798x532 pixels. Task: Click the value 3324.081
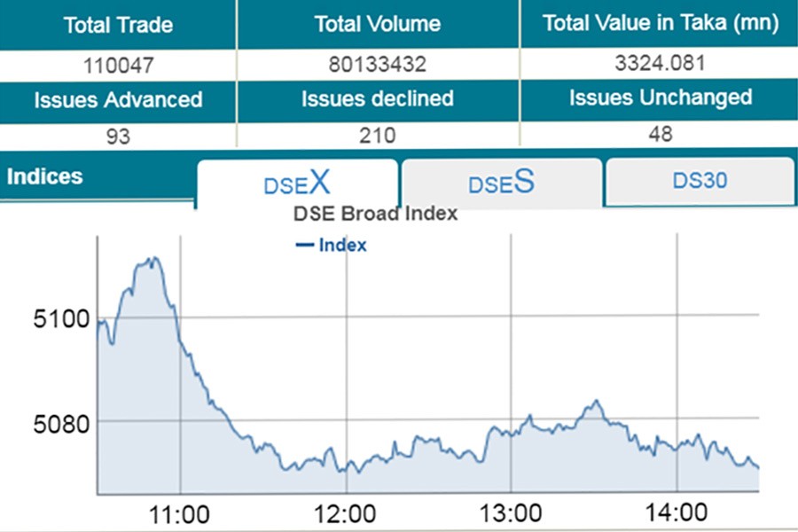[658, 62]
